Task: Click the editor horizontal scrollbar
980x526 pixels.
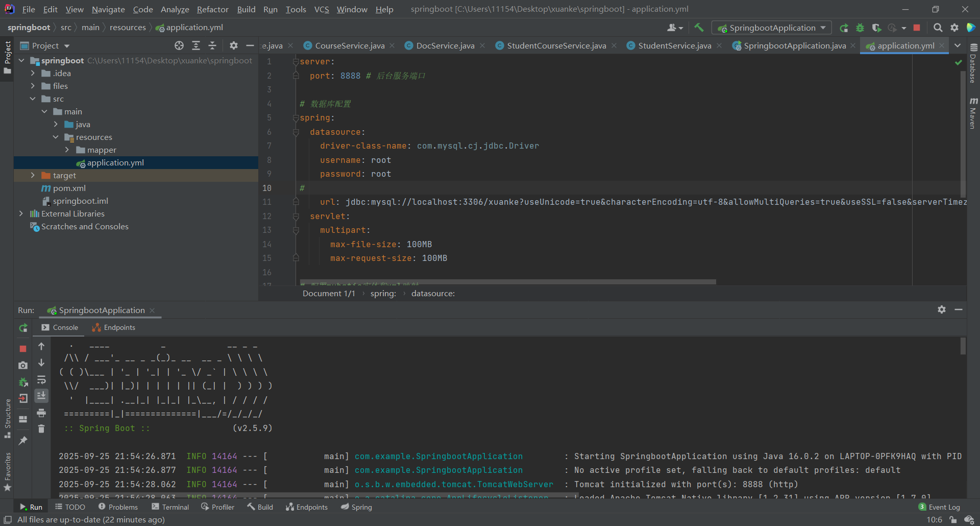Action: 507,282
